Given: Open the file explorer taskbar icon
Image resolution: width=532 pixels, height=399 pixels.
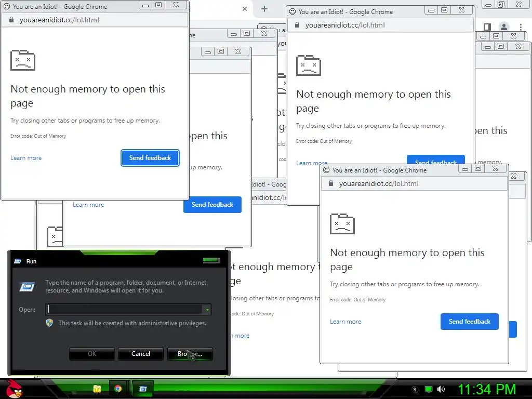Looking at the screenshot, I should click(97, 389).
